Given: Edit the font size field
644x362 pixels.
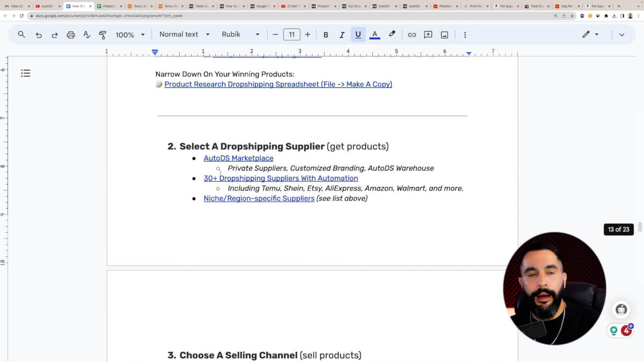Looking at the screenshot, I should click(x=291, y=34).
